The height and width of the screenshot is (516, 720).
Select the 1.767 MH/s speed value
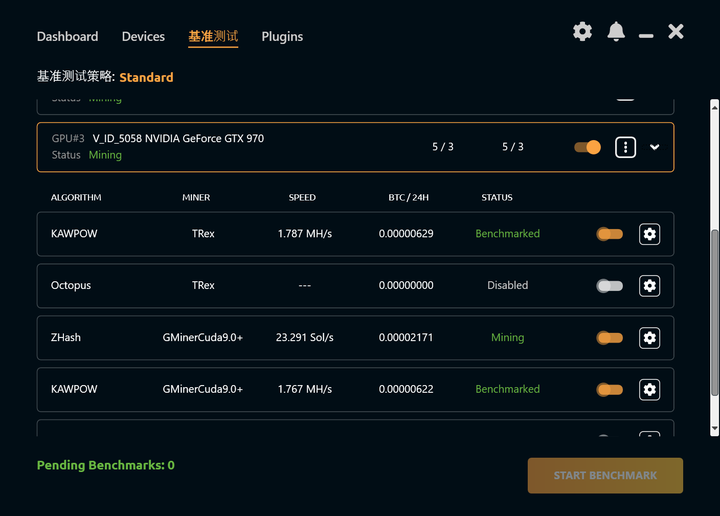(305, 389)
